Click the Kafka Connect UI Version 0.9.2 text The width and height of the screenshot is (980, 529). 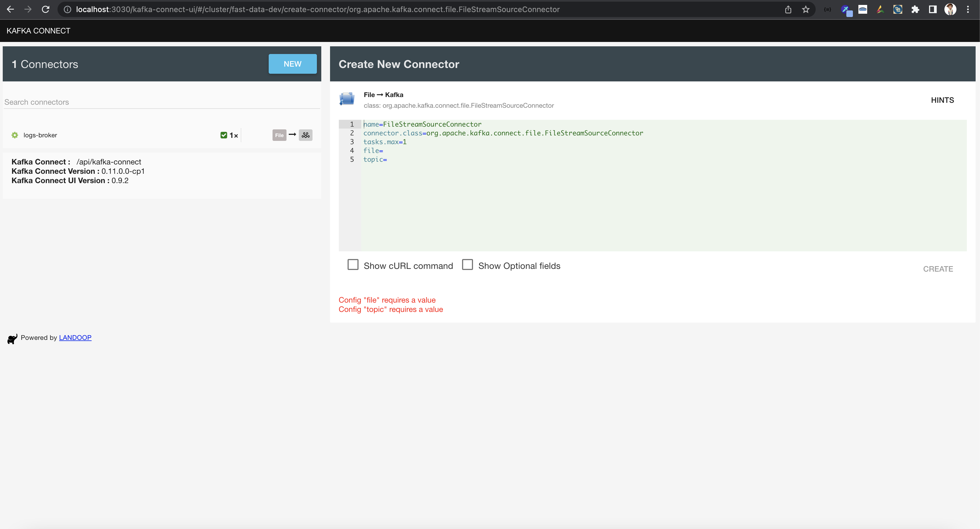pyautogui.click(x=70, y=181)
